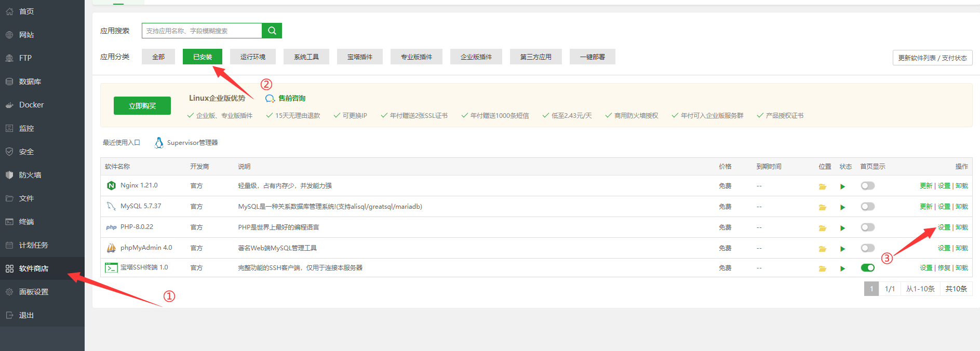Uninstall 宝塔SSH终端 via 卸载 link
Image resolution: width=980 pixels, height=351 pixels.
click(x=962, y=268)
